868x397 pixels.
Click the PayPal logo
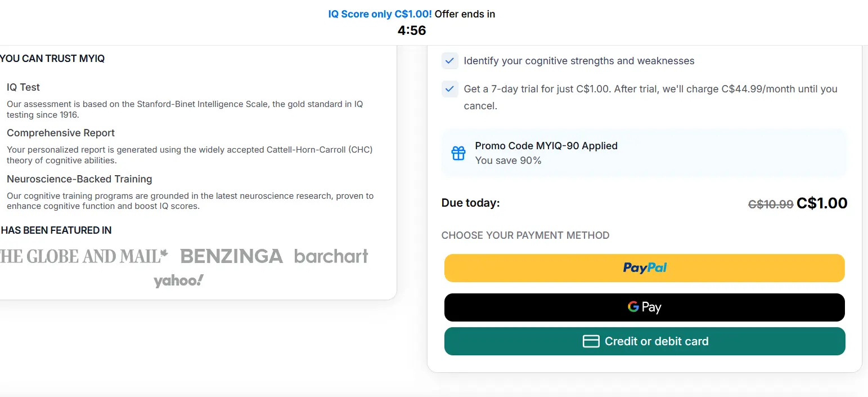tap(645, 267)
